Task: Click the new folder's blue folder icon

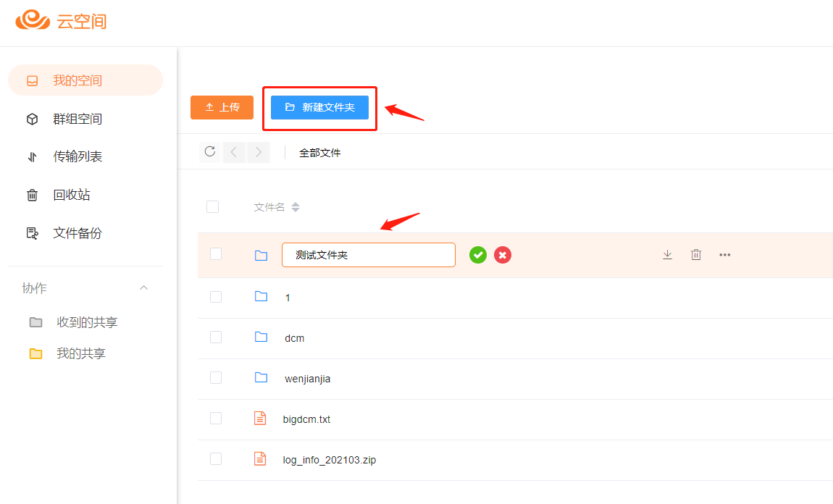Action: pos(261,256)
